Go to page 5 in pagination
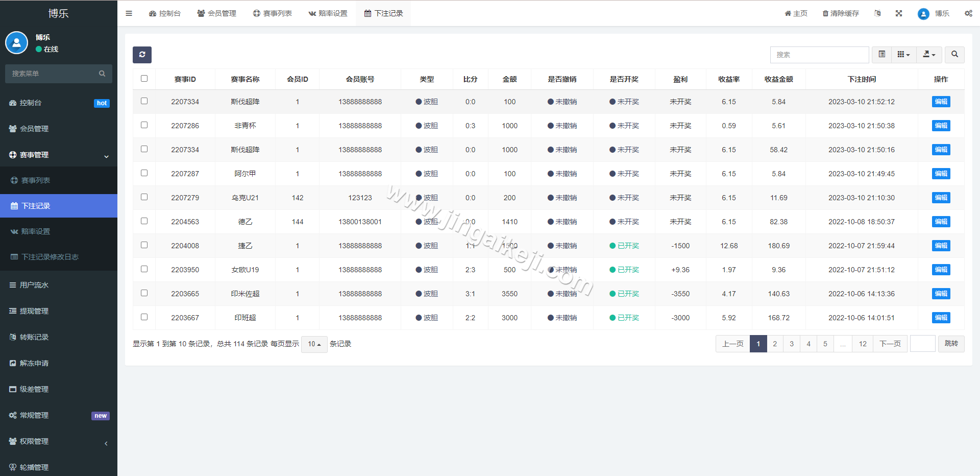 tap(825, 344)
